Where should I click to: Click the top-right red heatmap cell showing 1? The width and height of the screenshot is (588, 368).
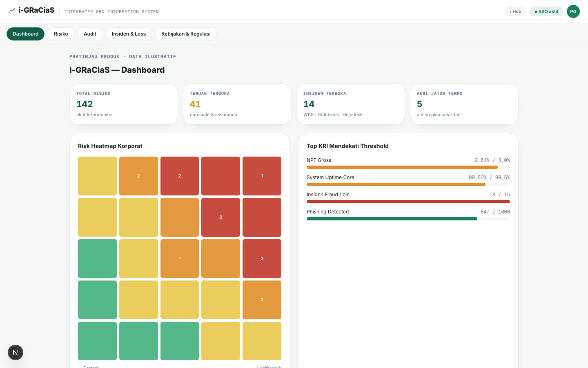(262, 176)
